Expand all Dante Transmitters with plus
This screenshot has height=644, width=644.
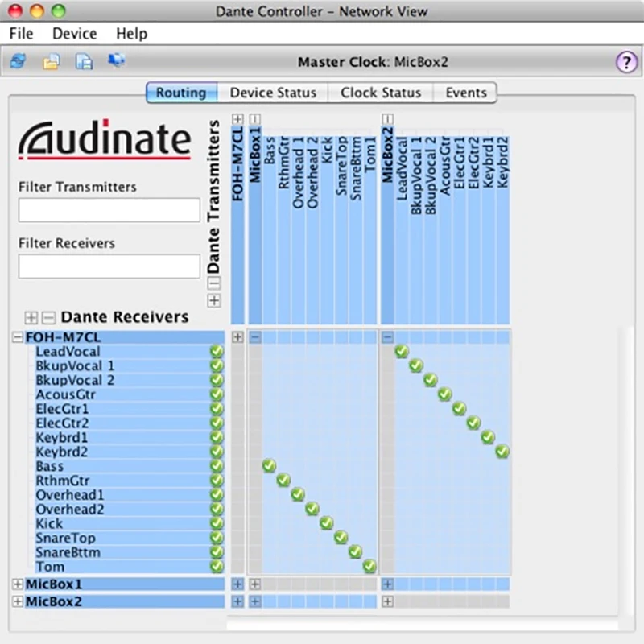point(213,300)
